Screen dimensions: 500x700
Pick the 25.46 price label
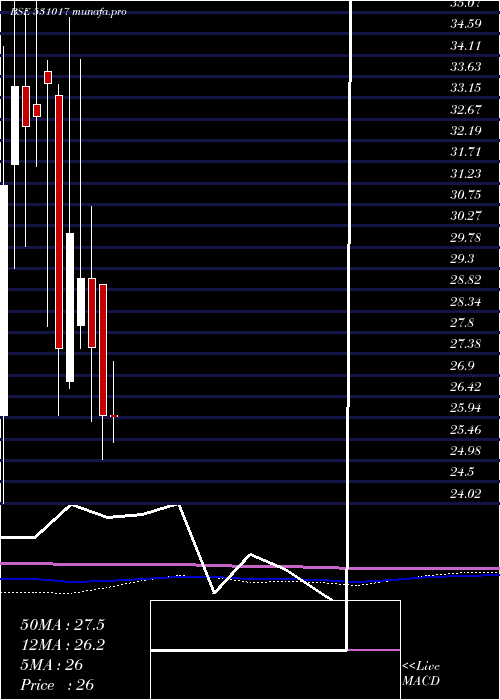(466, 429)
